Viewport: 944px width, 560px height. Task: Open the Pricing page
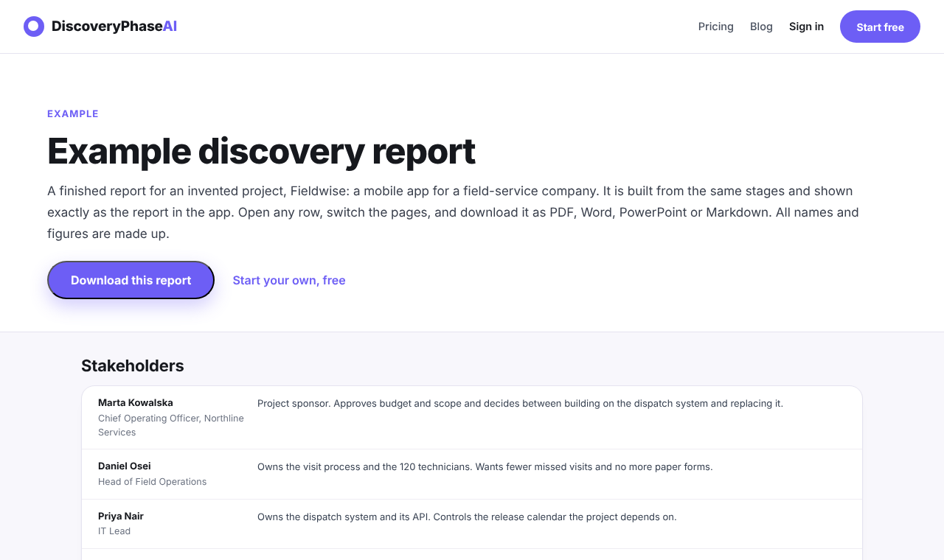pyautogui.click(x=715, y=27)
